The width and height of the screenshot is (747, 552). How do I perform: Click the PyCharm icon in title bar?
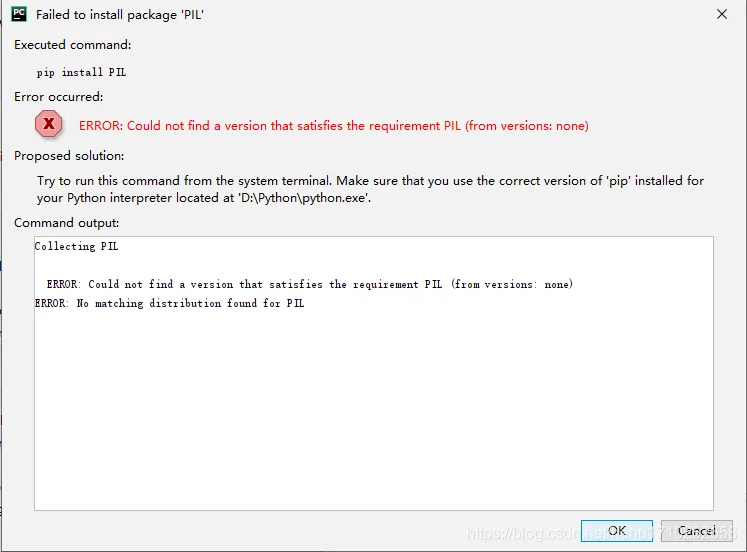coord(19,14)
